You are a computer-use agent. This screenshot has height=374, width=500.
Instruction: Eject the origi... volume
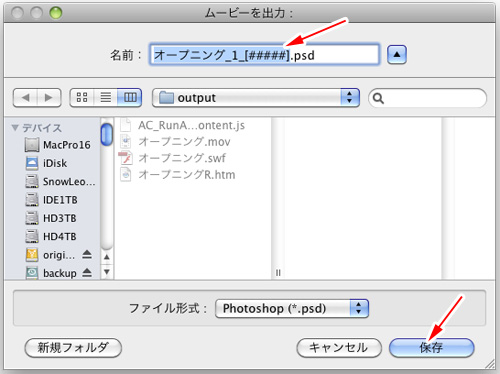pyautogui.click(x=87, y=255)
